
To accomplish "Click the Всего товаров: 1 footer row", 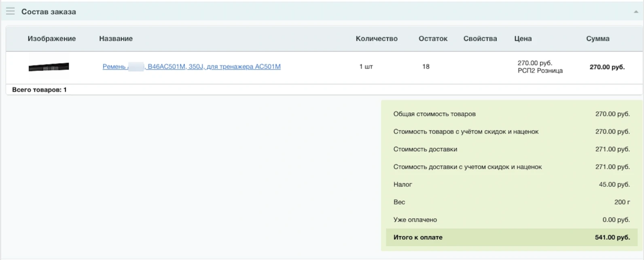I will (39, 90).
